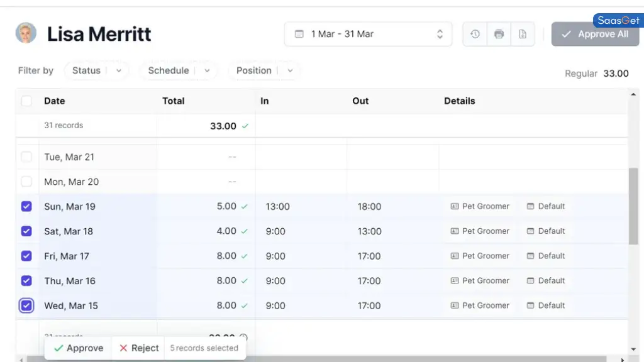Click the history clock icon in toolbar

pos(475,34)
